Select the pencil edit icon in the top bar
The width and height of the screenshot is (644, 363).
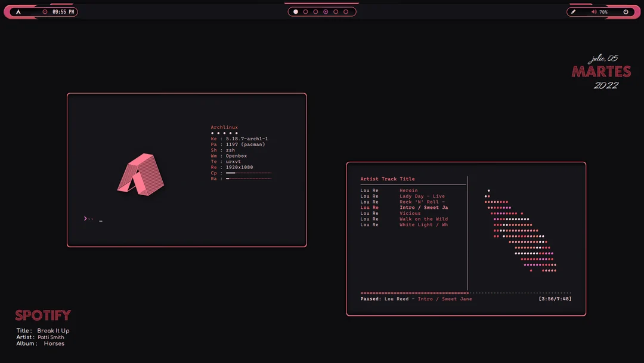coord(574,11)
